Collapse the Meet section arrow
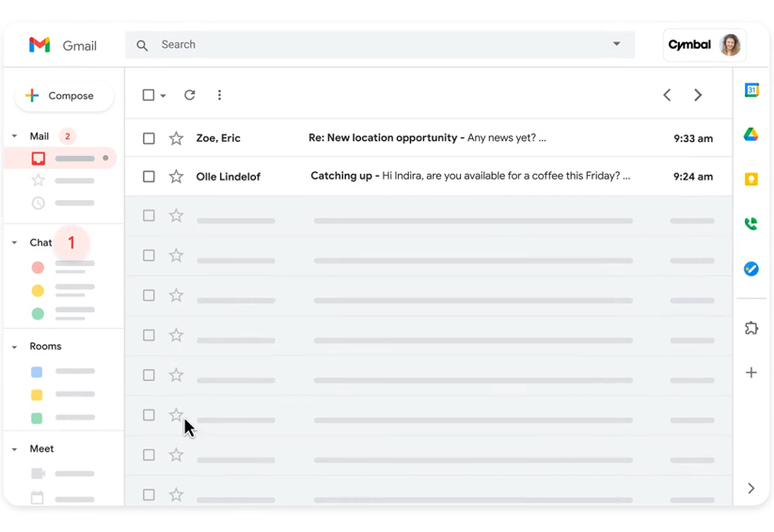 click(x=14, y=449)
